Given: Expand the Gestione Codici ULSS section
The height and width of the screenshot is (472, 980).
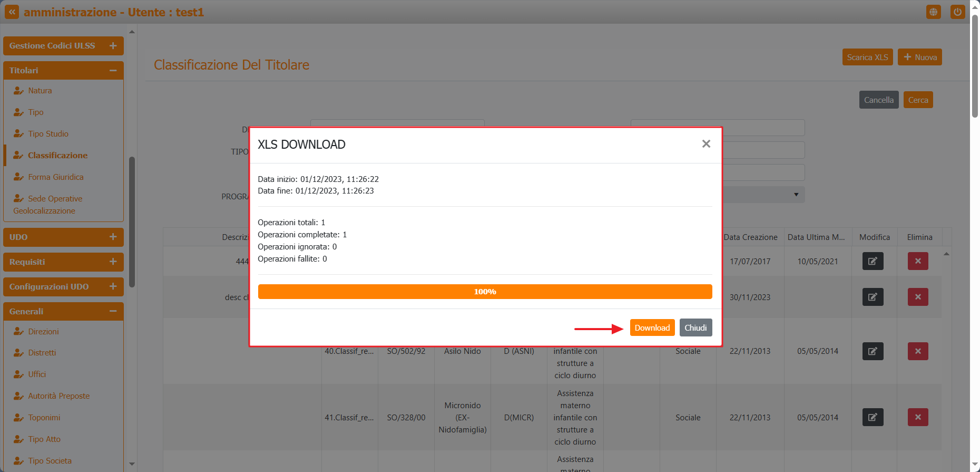Looking at the screenshot, I should (x=113, y=46).
